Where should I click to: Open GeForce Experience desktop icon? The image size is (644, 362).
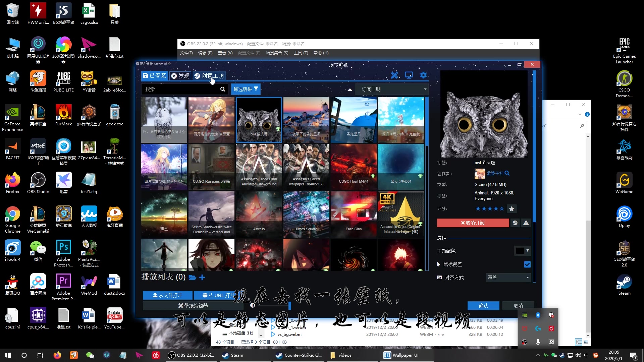click(13, 118)
